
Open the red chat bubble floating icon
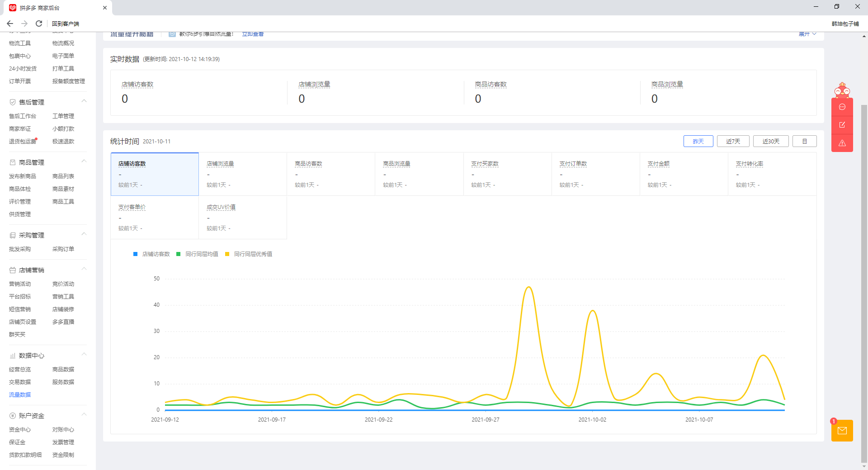842,107
